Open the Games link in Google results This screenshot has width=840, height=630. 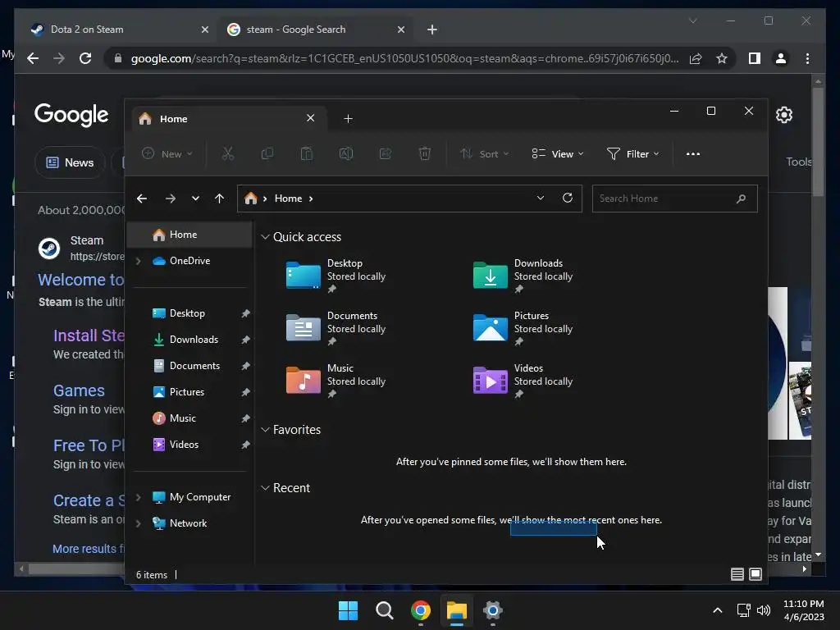[79, 390]
